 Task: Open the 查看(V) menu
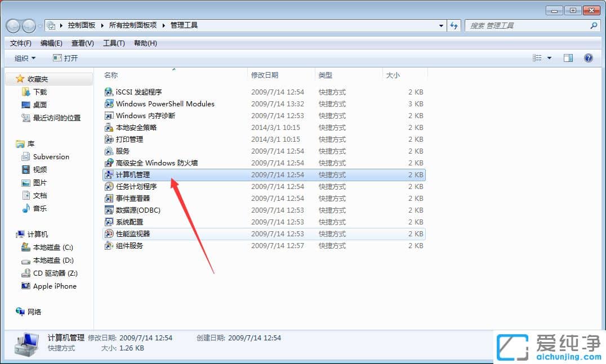click(x=81, y=43)
